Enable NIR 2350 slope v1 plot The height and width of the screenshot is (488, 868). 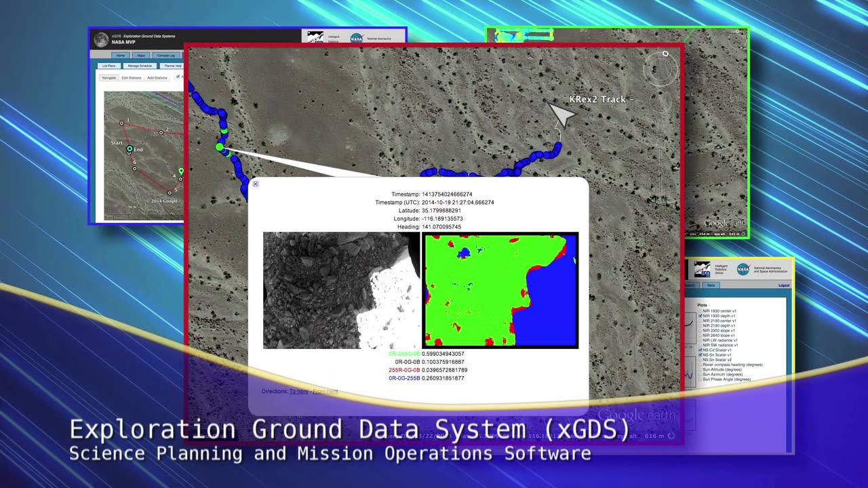700,330
